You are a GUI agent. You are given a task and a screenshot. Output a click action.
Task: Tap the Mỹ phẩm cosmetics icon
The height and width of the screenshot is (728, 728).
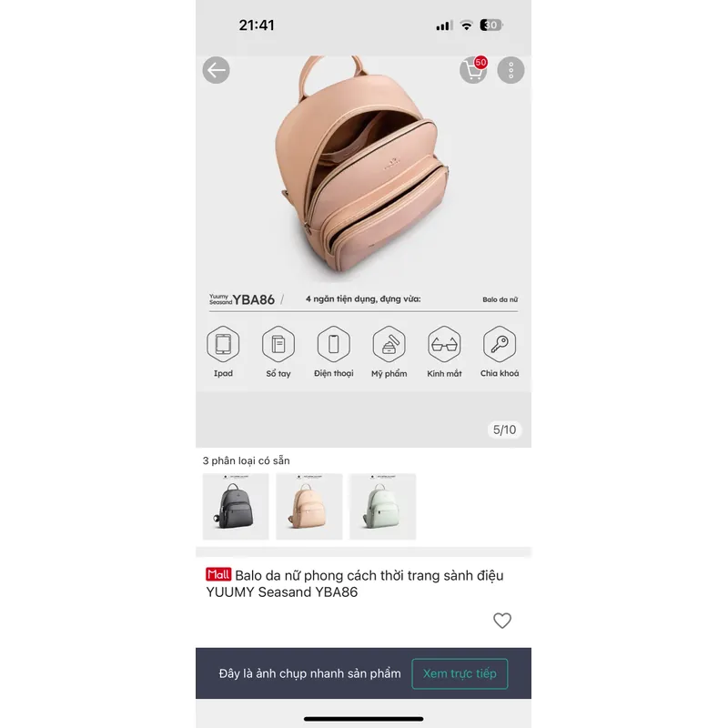click(389, 344)
